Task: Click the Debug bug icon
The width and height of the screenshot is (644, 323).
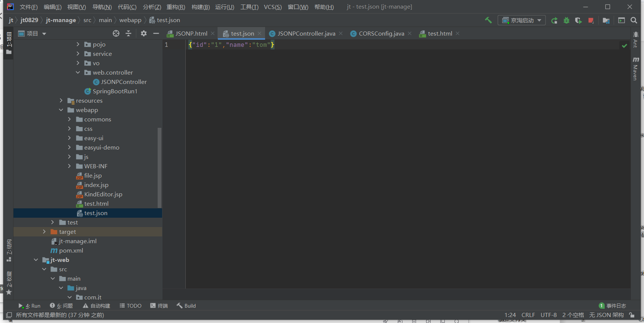Action: 566,21
